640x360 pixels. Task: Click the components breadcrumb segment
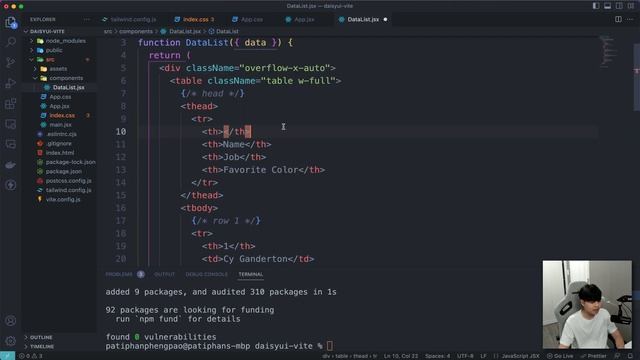(136, 31)
